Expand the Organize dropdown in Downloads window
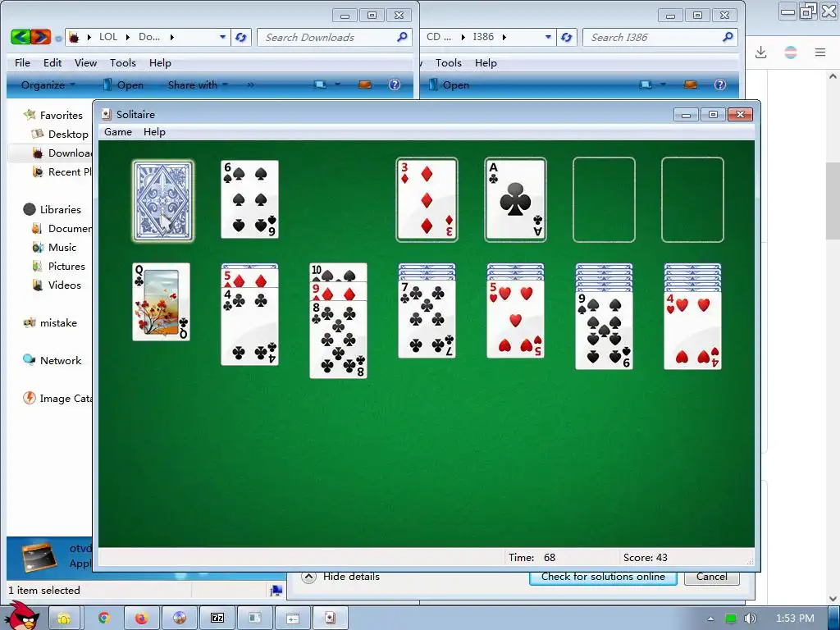The height and width of the screenshot is (630, 840). click(48, 84)
